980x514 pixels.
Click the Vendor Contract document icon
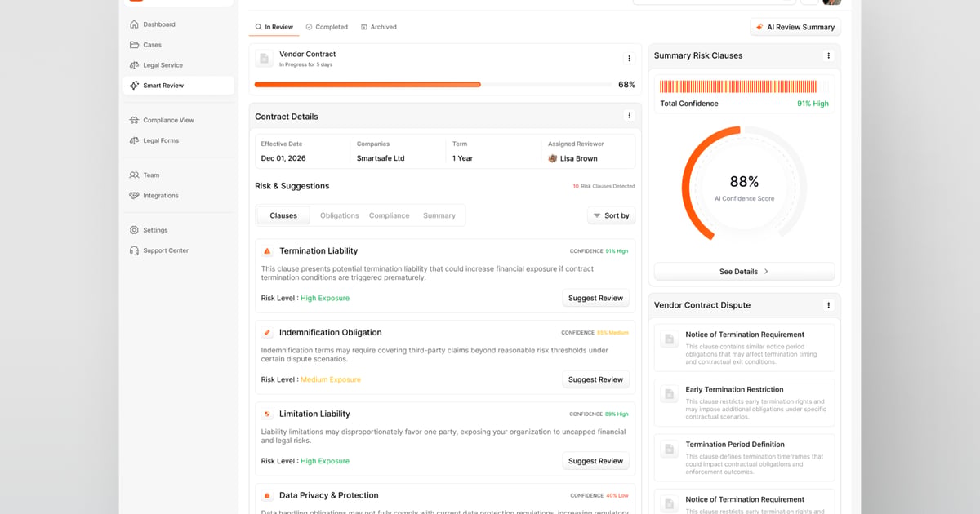pyautogui.click(x=264, y=59)
